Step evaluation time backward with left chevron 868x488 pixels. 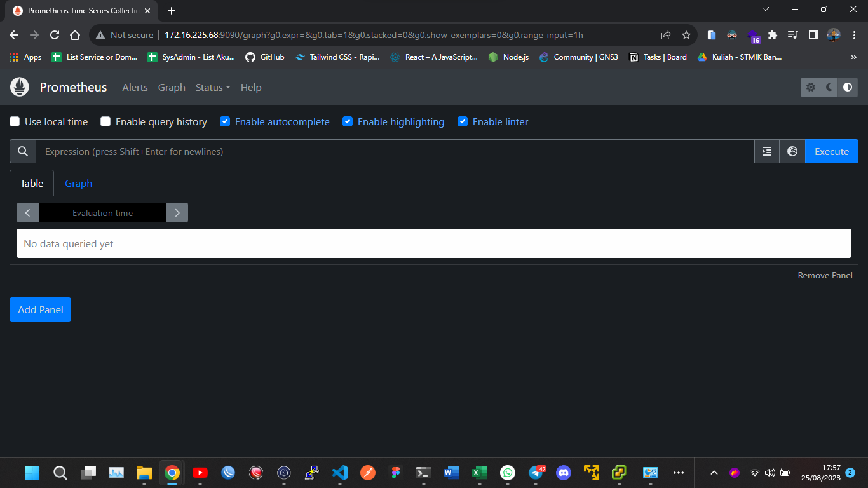tap(28, 213)
